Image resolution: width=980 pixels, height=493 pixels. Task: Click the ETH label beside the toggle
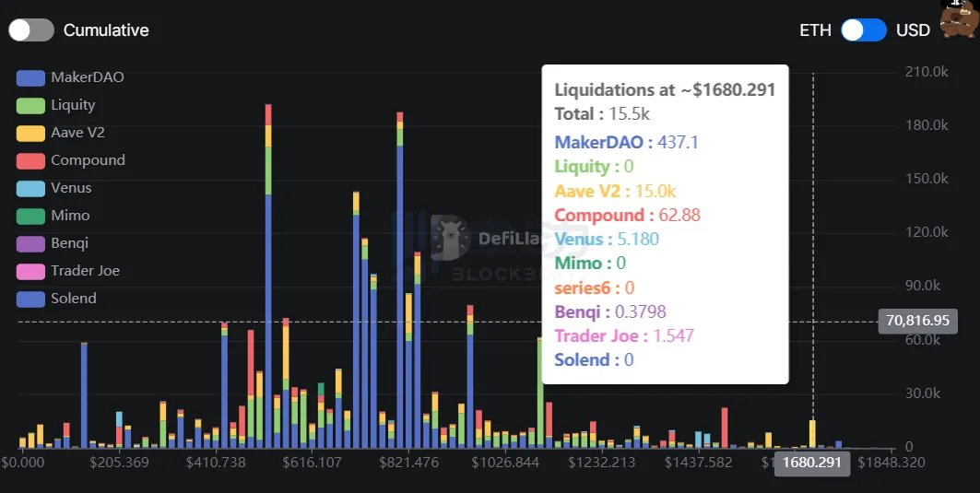[x=816, y=30]
